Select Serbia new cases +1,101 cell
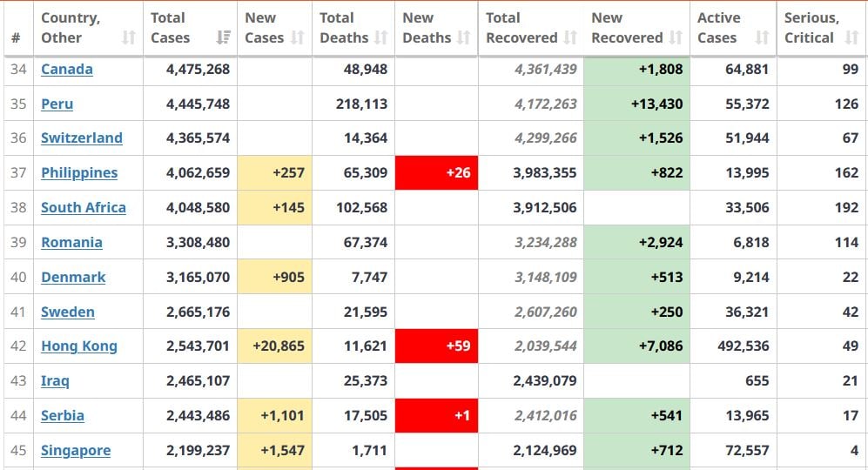 coord(274,416)
